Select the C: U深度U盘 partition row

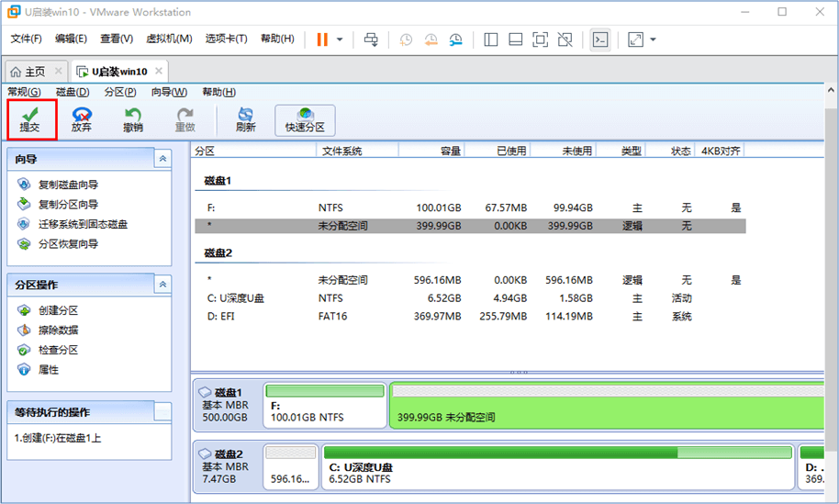point(470,298)
